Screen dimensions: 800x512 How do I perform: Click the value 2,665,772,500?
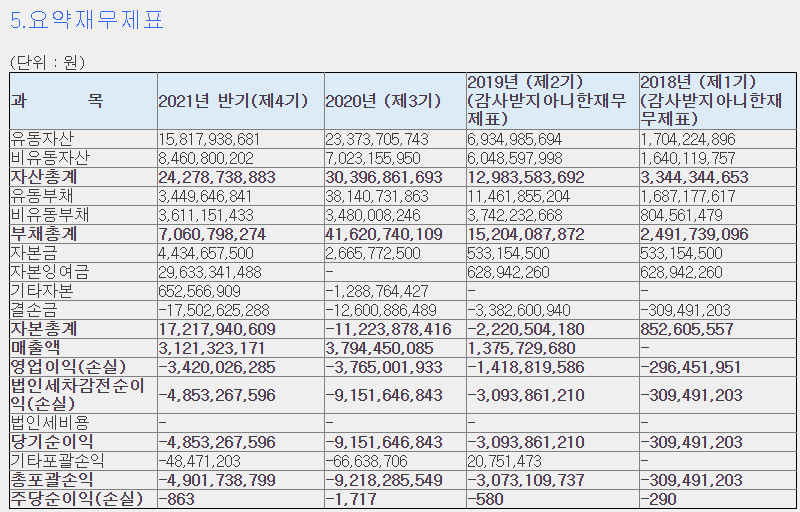(373, 253)
